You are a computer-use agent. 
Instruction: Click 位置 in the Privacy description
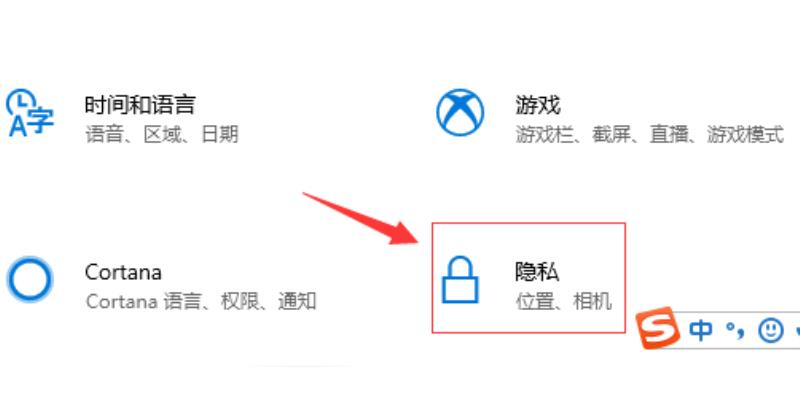(534, 301)
